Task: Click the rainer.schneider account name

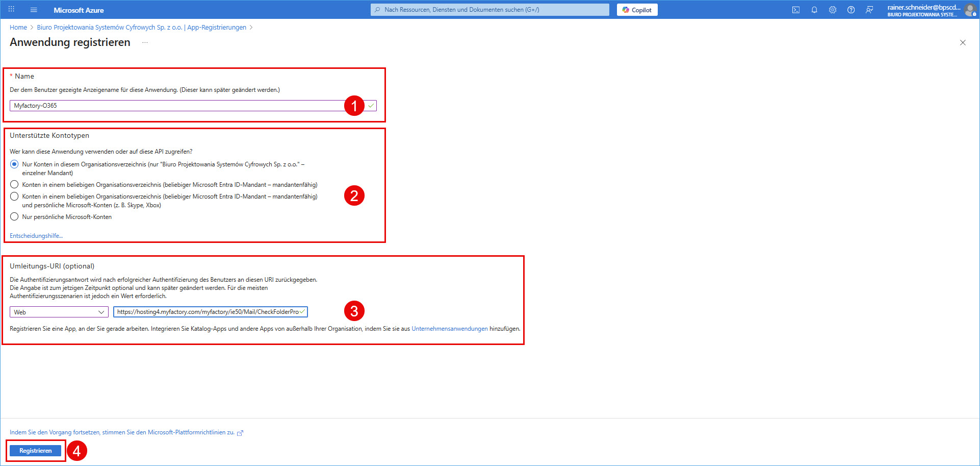Action: pos(923,7)
